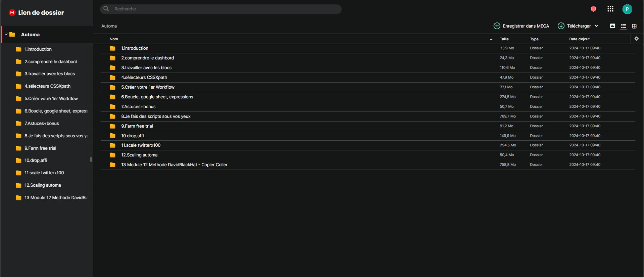Image resolution: width=644 pixels, height=277 pixels.
Task: Select 6.Boucle, google sheet, expressions row
Action: pos(368,97)
